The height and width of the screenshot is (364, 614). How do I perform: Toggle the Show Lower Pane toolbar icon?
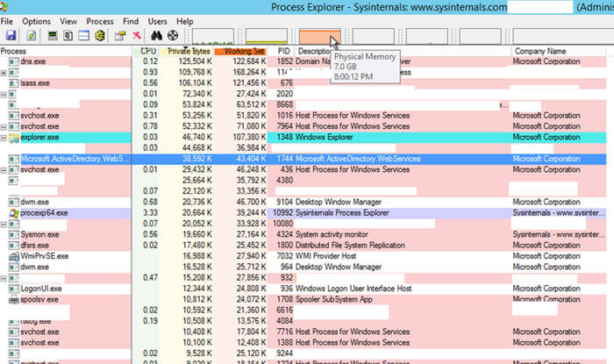[x=84, y=36]
